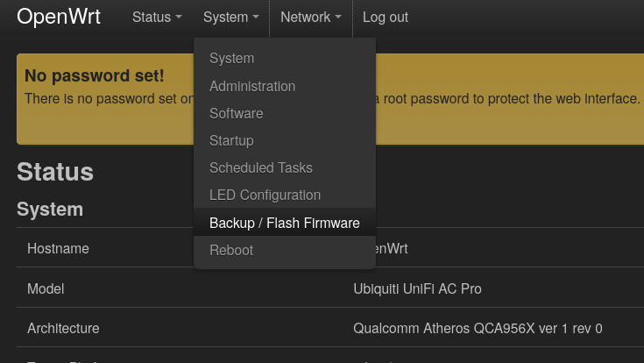Go to the Software menu entry
The image size is (644, 363).
pos(236,113)
